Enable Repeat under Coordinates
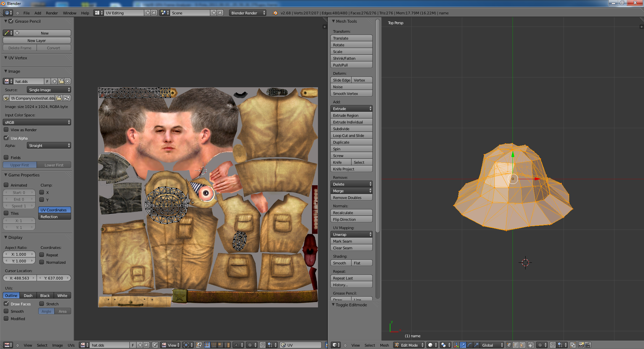This screenshot has width=644, height=349. pyautogui.click(x=42, y=255)
